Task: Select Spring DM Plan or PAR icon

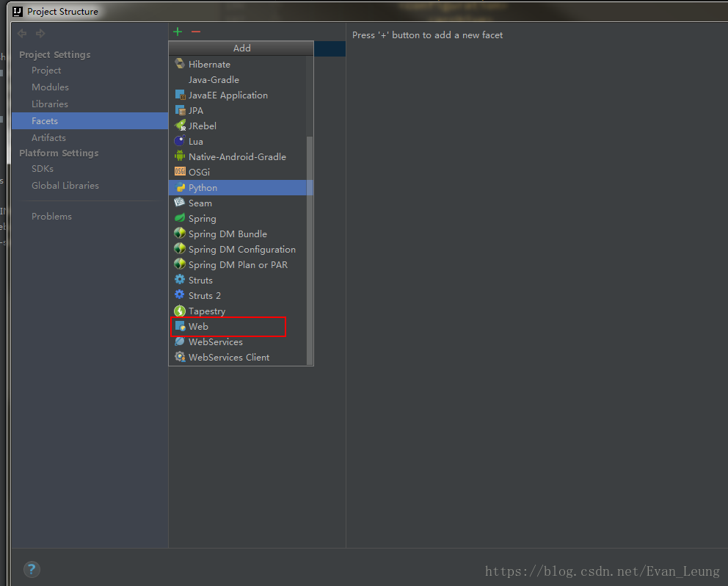Action: [x=180, y=264]
